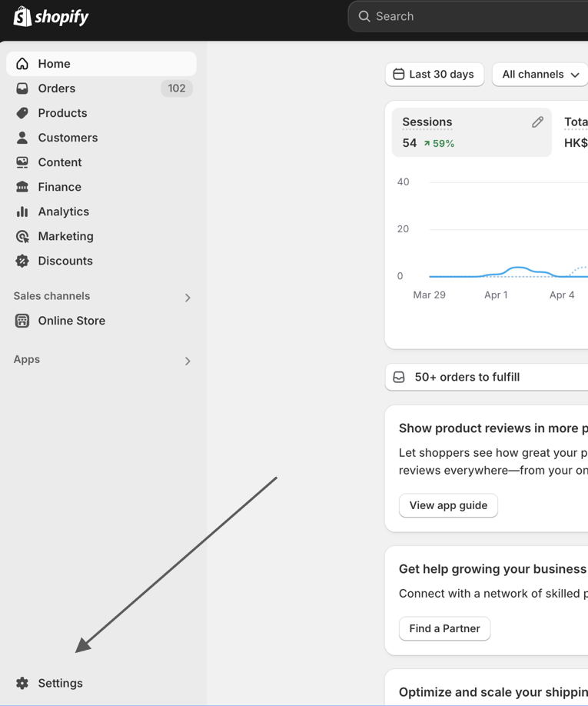
Task: Click the Marketing target icon
Action: pyautogui.click(x=22, y=236)
